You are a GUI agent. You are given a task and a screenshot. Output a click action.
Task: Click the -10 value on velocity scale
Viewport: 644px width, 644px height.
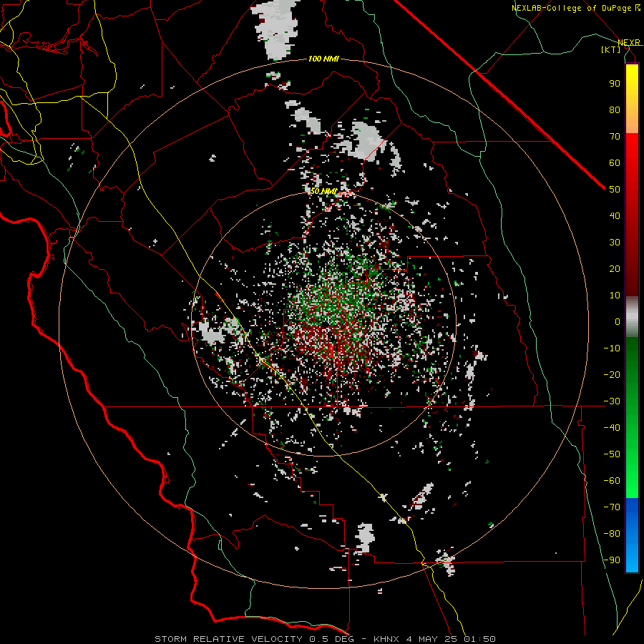pos(612,348)
